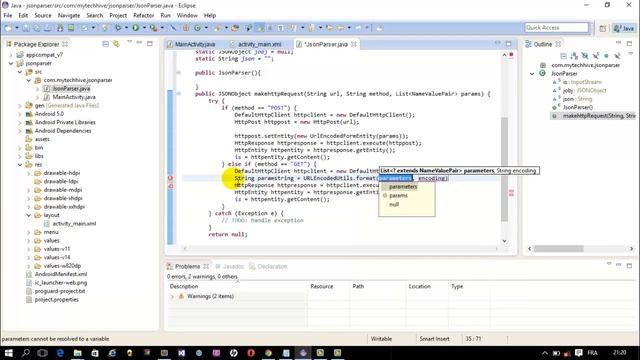Click the green Run play icon
640x360 pixels.
[136, 28]
